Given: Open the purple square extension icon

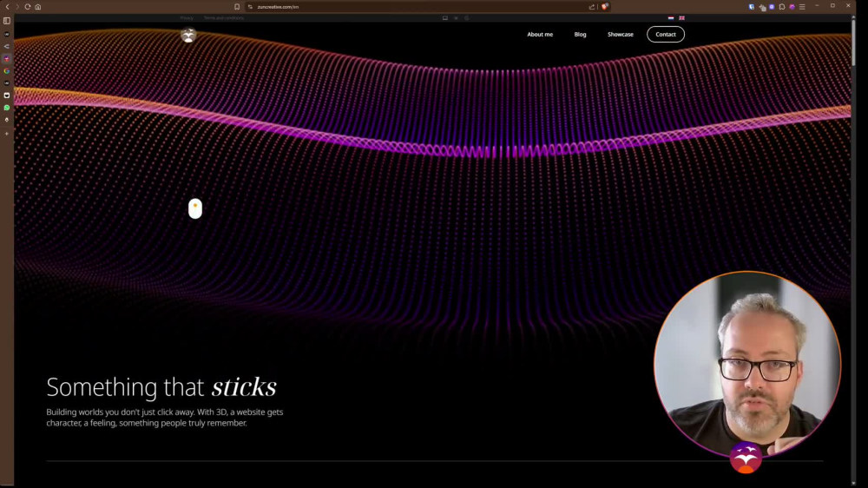Looking at the screenshot, I should tap(772, 7).
